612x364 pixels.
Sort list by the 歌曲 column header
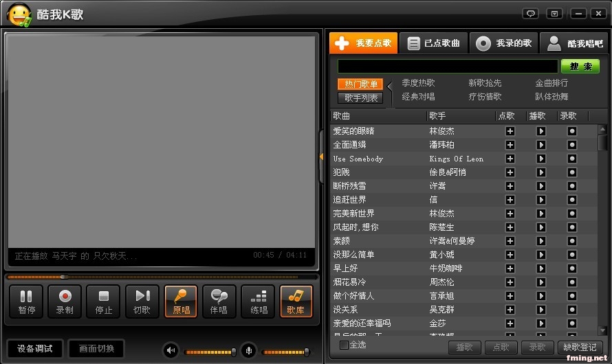[378, 116]
